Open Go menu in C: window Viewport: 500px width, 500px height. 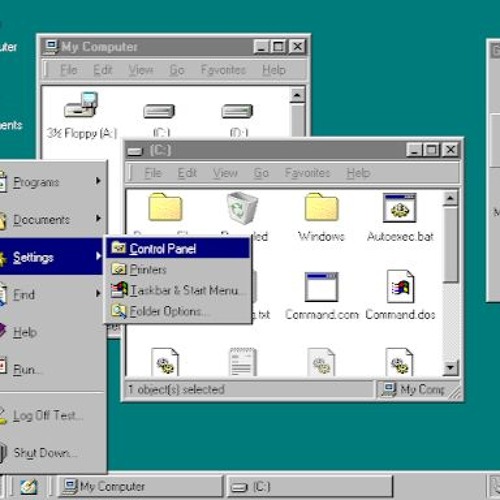click(x=261, y=173)
